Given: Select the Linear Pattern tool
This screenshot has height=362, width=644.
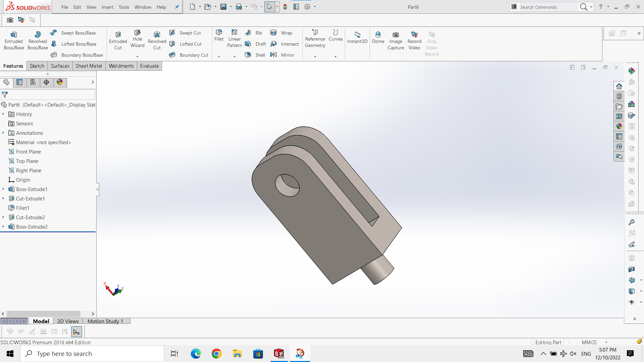Looking at the screenshot, I should tap(234, 38).
